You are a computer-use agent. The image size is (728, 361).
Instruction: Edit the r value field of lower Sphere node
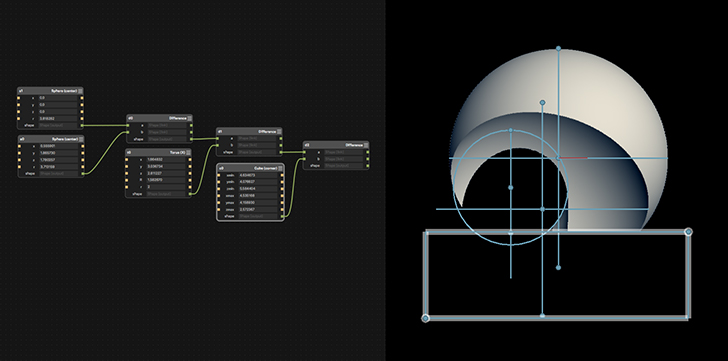(59, 167)
